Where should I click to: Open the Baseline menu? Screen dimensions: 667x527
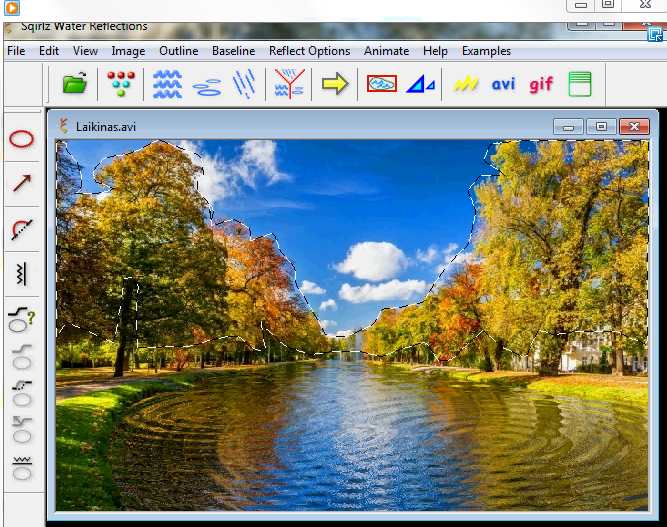[x=233, y=51]
